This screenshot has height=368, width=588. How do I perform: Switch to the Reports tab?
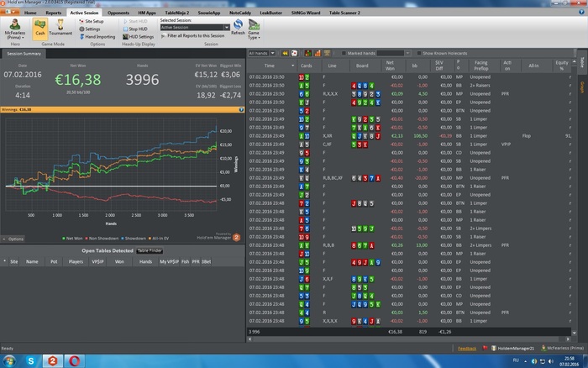54,14
